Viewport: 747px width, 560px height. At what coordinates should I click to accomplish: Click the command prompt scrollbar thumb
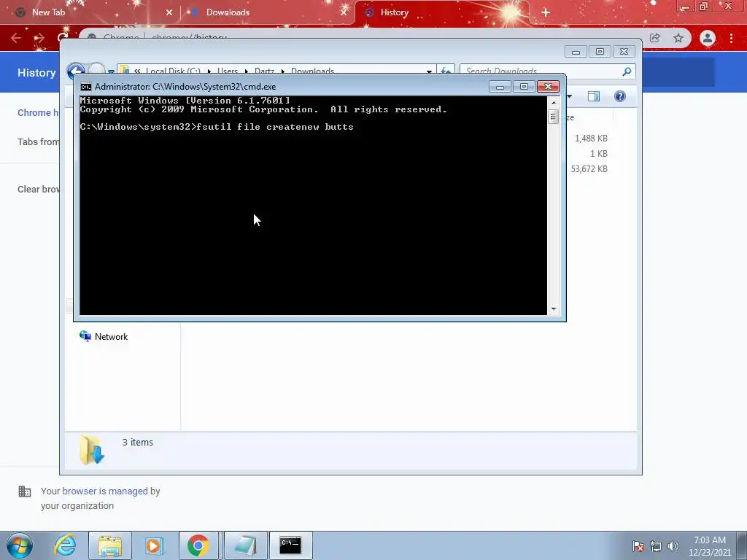(x=553, y=116)
